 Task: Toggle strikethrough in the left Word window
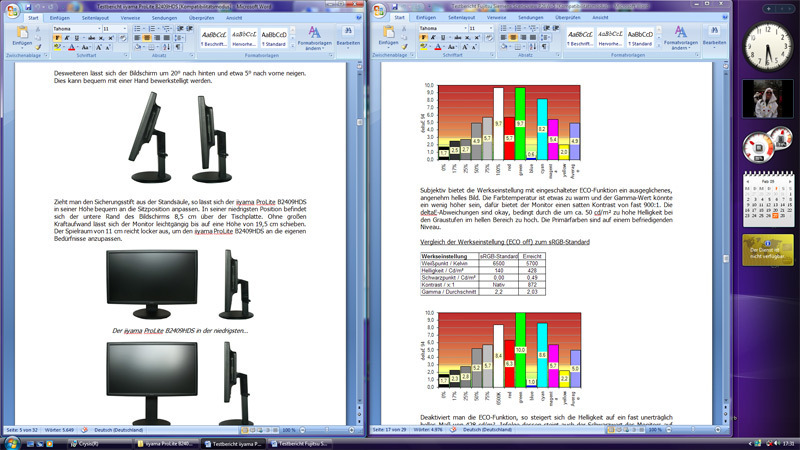pyautogui.click(x=91, y=38)
